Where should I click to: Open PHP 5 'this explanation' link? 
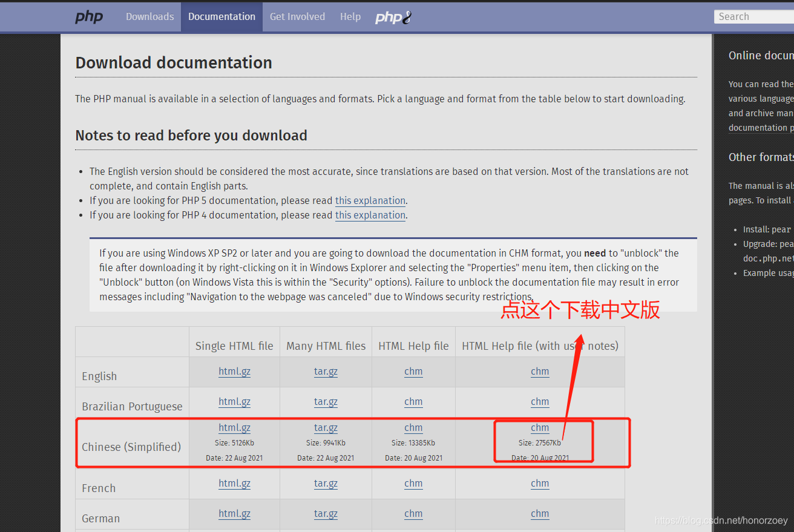click(370, 200)
